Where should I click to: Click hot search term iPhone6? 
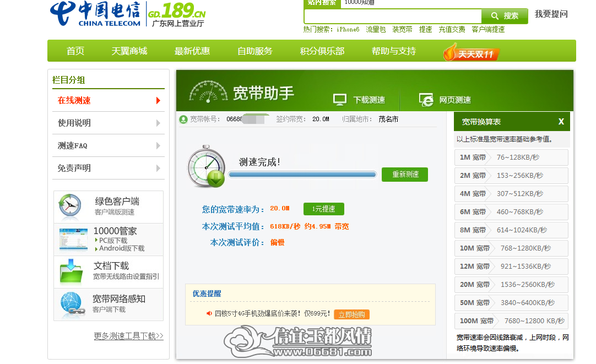pos(348,29)
